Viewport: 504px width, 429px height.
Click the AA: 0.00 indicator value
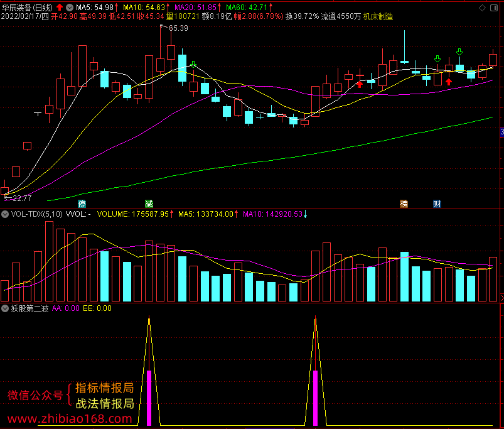click(x=65, y=308)
